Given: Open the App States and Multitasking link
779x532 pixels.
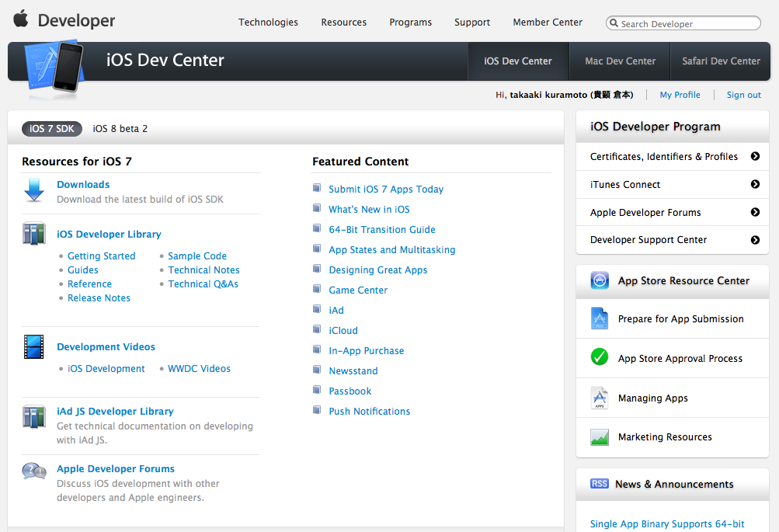Looking at the screenshot, I should [x=392, y=250].
